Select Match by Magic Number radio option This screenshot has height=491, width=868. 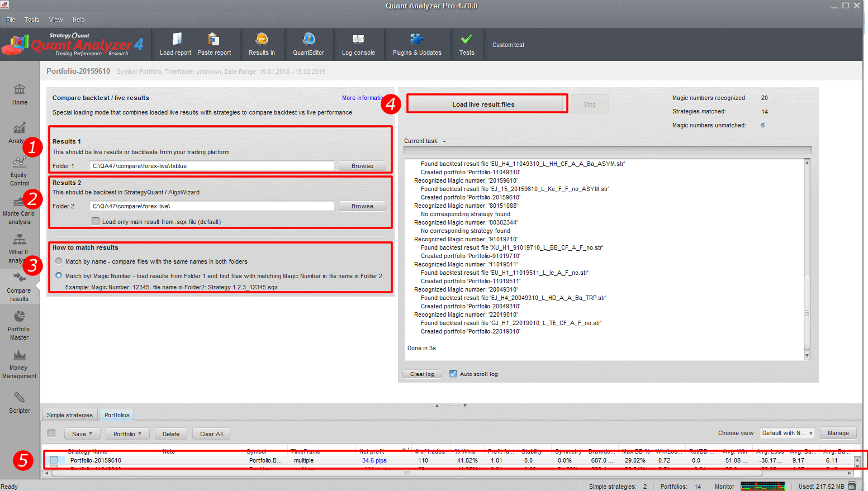tap(59, 275)
